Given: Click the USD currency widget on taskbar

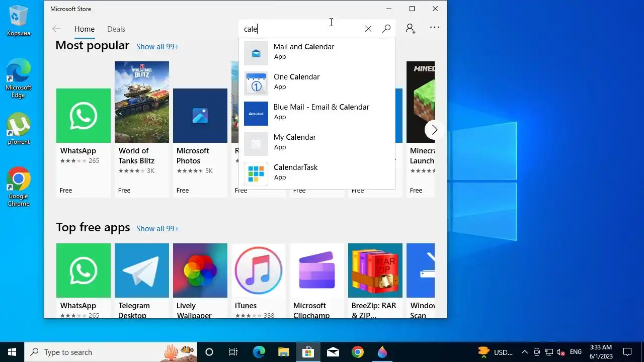Looking at the screenshot, I should pyautogui.click(x=496, y=352).
